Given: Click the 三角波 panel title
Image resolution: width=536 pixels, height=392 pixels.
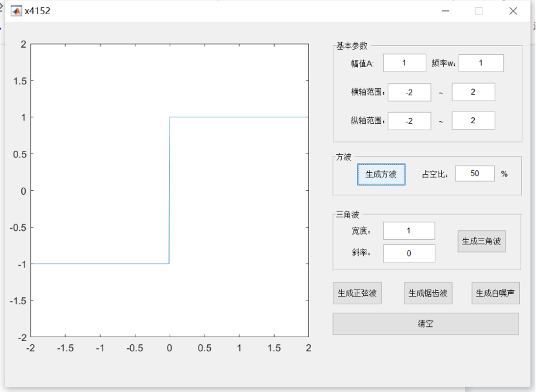Looking at the screenshot, I should pos(347,215).
